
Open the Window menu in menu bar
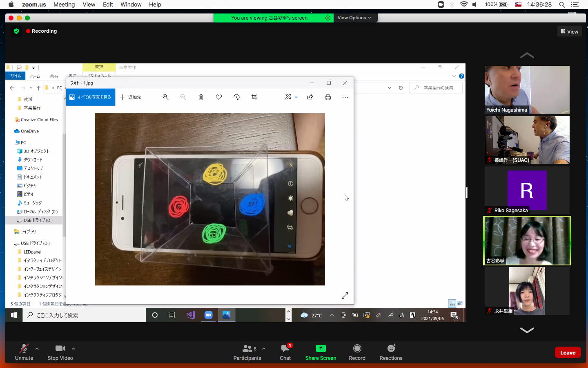(131, 4)
